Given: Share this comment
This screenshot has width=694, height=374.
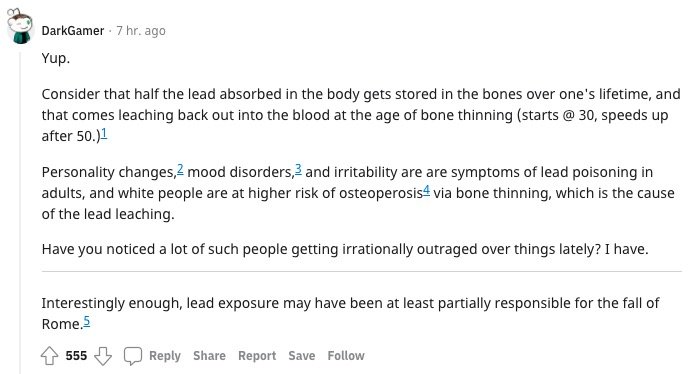Looking at the screenshot, I should coord(209,355).
